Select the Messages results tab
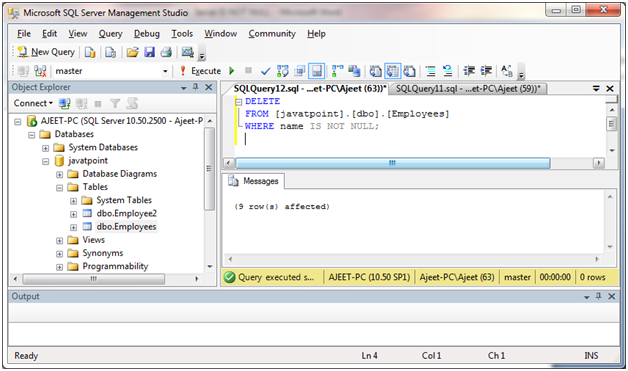Image resolution: width=628 pixels, height=371 pixels. (x=254, y=181)
